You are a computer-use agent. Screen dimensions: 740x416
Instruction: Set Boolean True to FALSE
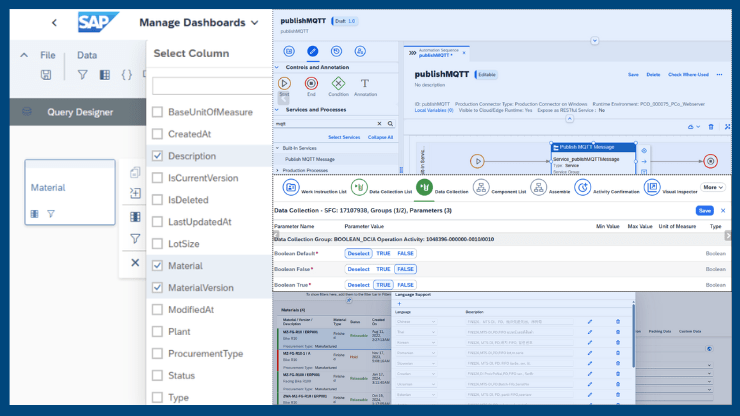405,285
